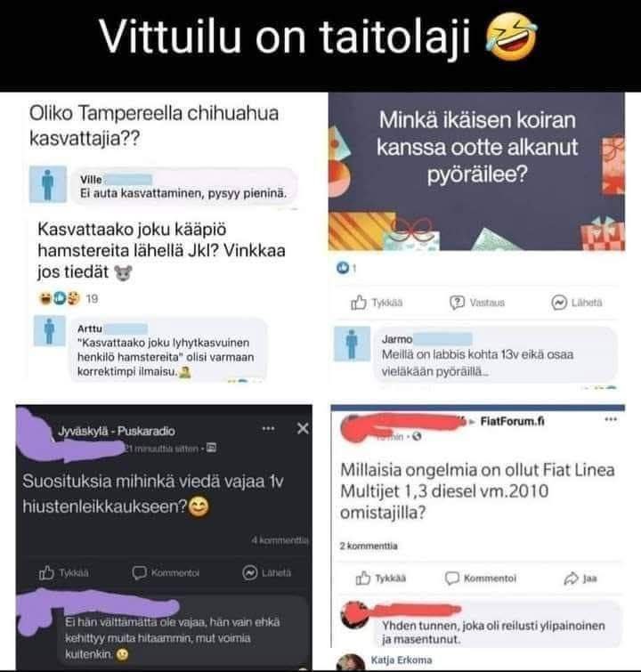Screen dimensions: 641x672
Task: Open the 2 kommenttia link
Action: pos(369,546)
